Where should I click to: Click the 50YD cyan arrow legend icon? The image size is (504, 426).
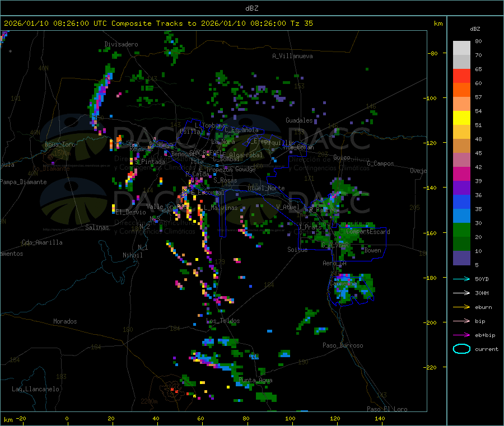tap(461, 279)
